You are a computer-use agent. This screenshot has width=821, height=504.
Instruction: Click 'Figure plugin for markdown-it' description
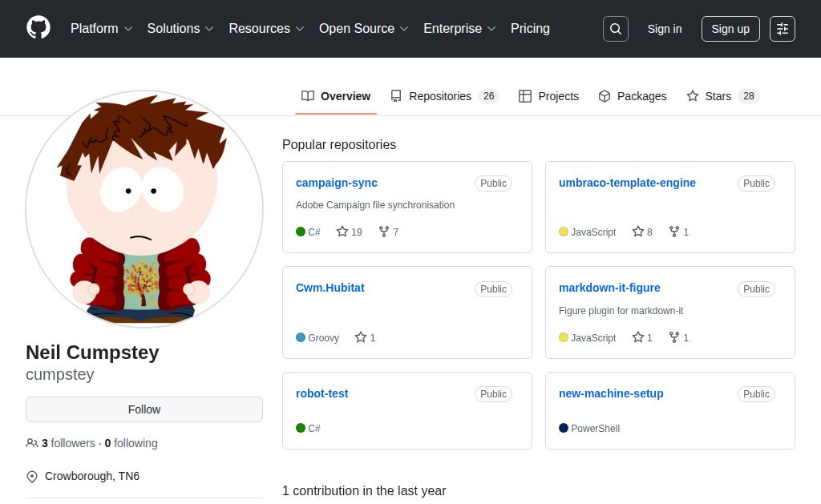pos(621,310)
